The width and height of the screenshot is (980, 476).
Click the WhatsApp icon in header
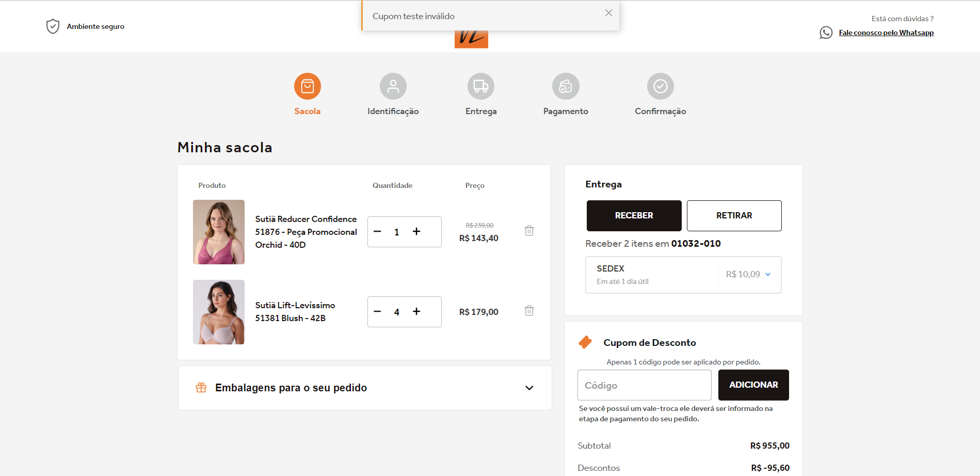click(826, 33)
